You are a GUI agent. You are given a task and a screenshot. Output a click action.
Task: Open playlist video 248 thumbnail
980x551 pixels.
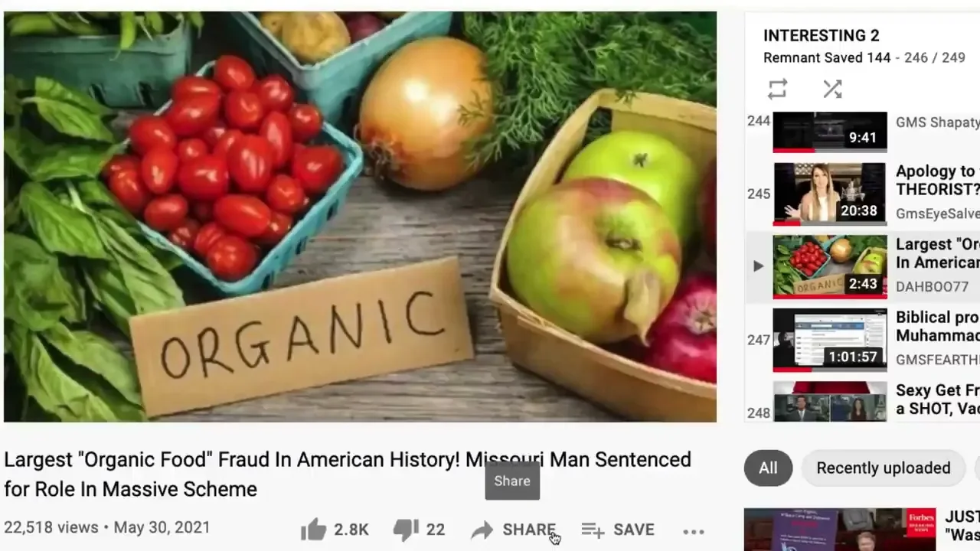[830, 402]
